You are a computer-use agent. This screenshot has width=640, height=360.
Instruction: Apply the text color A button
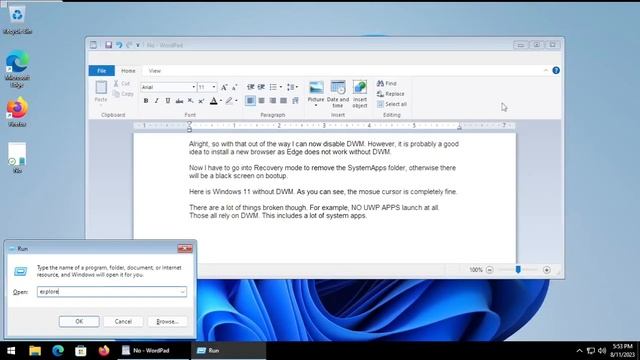pyautogui.click(x=213, y=100)
